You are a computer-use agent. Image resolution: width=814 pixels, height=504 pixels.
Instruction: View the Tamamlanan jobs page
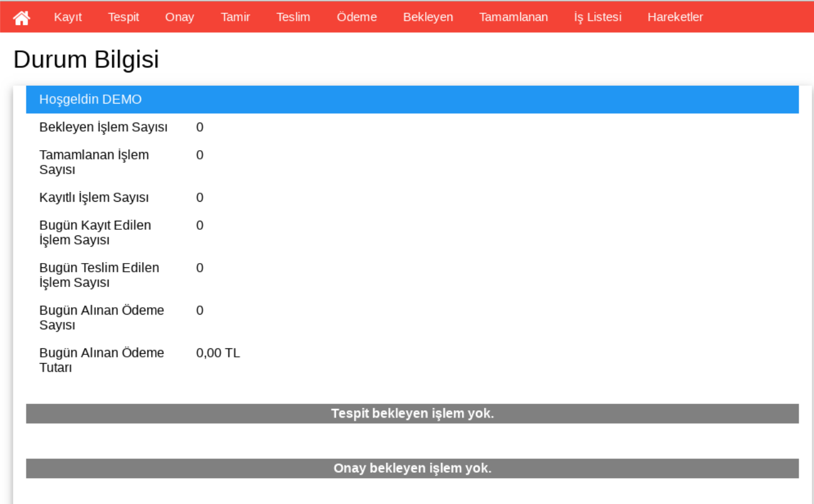click(x=513, y=17)
